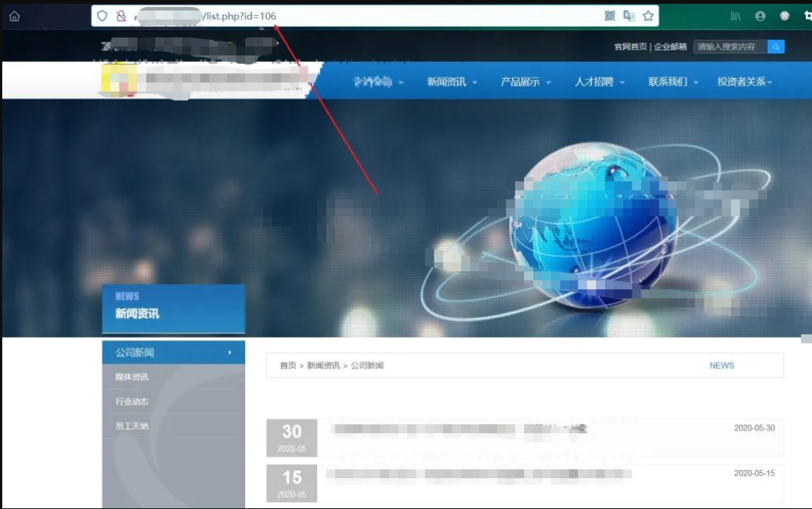Screen dimensions: 812x509
Task: Click the browser Home icon
Action: pos(14,16)
